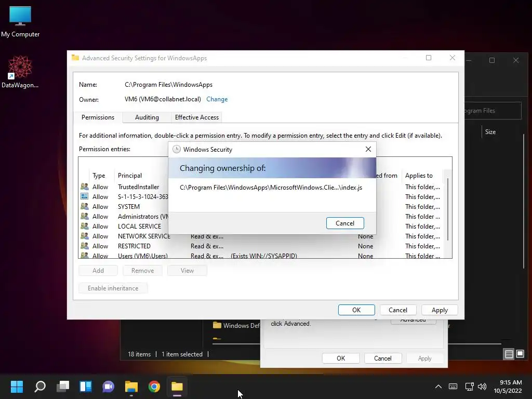Select the Users (VM6\Users) principal name
The image size is (532, 399).
coord(142,256)
